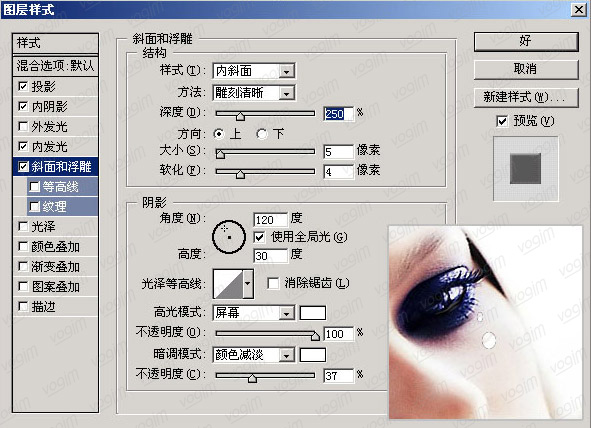The height and width of the screenshot is (428, 591).
Task: Click the gloss contour thumbnail preview
Action: [x=228, y=283]
